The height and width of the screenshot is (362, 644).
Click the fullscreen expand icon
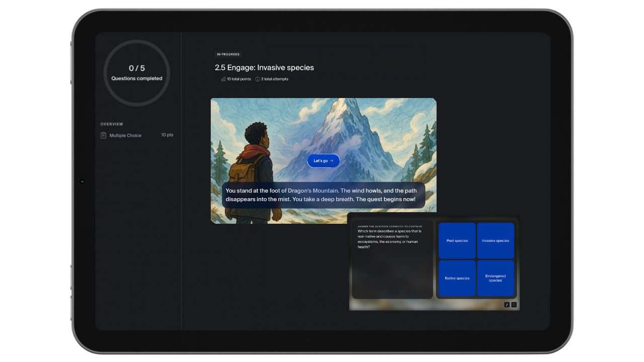pyautogui.click(x=514, y=305)
